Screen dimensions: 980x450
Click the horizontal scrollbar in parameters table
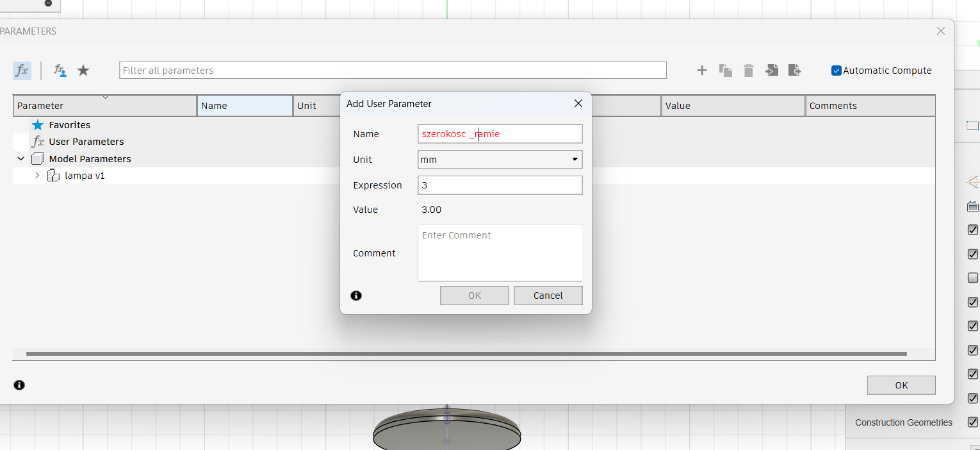coord(466,354)
